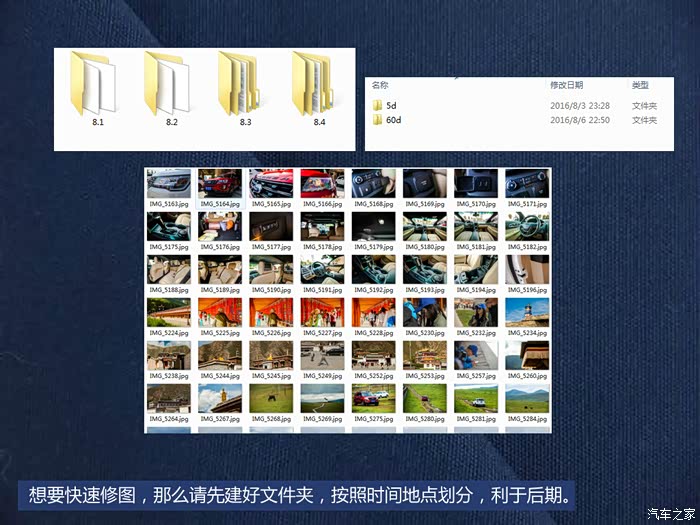Click the IMG_5178.jpg thumbnail

point(322,226)
